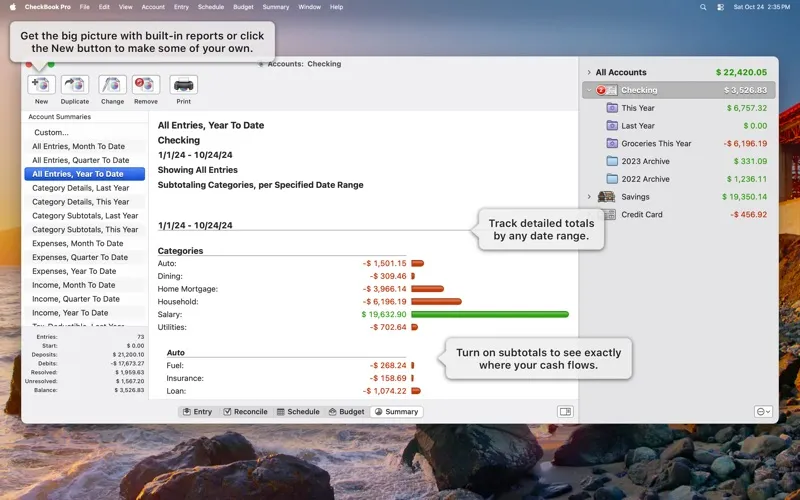The image size is (800, 500).
Task: Select Category Details, This Year report
Action: (x=85, y=202)
